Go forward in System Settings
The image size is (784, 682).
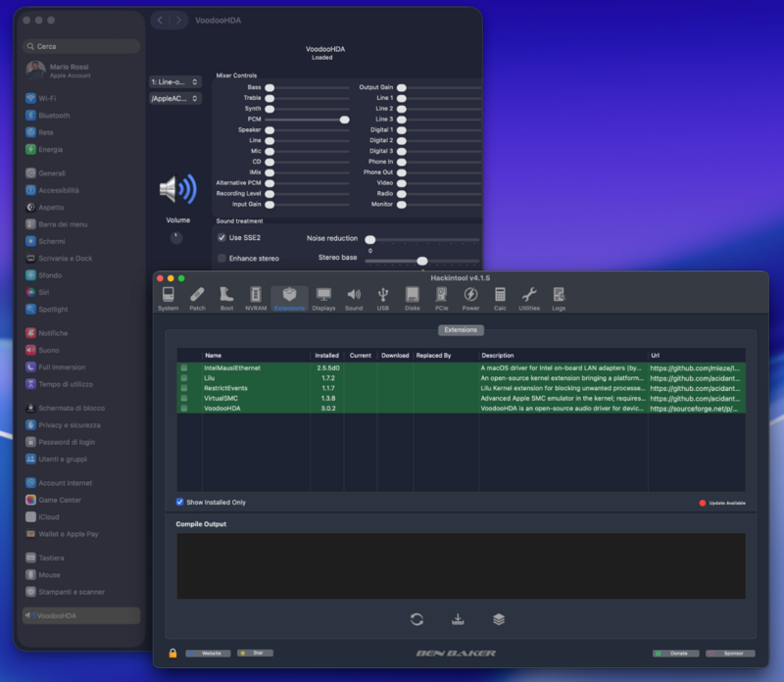coord(178,20)
